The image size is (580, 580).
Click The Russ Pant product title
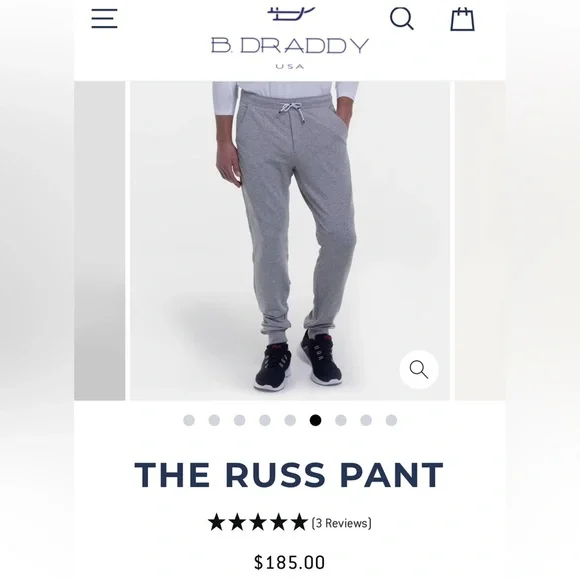tap(289, 475)
